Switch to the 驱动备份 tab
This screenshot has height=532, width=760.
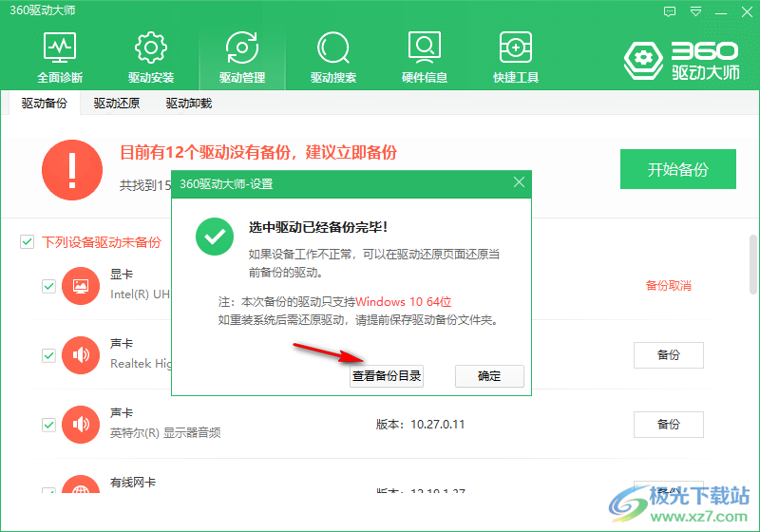point(44,104)
